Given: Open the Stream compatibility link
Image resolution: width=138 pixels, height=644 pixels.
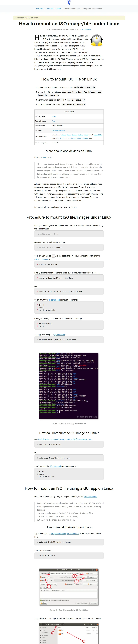Looking at the screenshot, I should click(73, 138).
